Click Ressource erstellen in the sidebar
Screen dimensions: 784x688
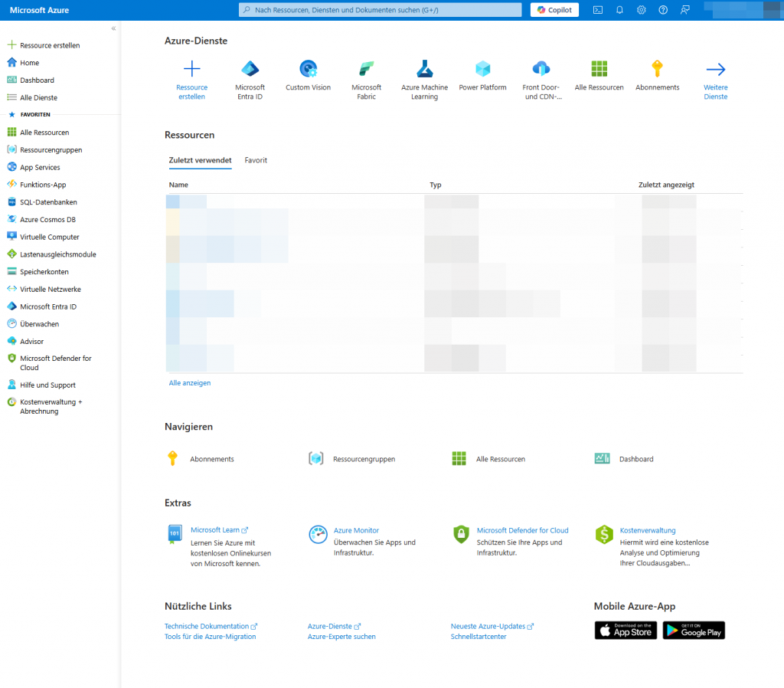tap(51, 44)
